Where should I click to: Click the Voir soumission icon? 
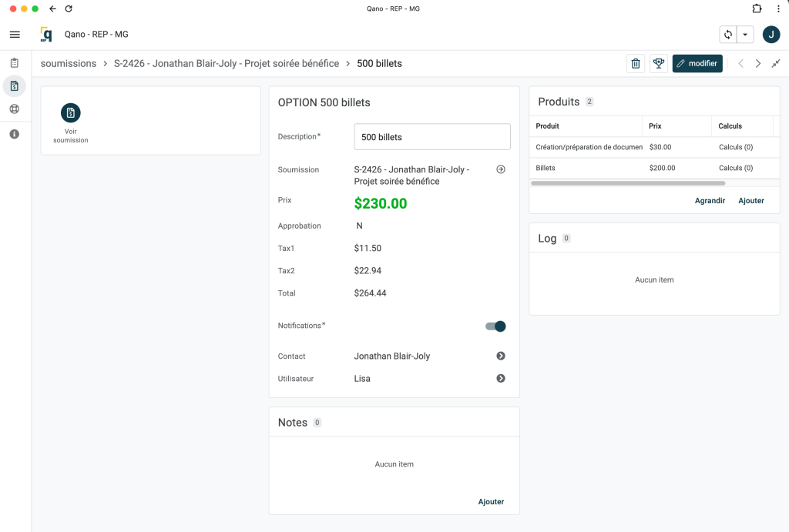(71, 113)
